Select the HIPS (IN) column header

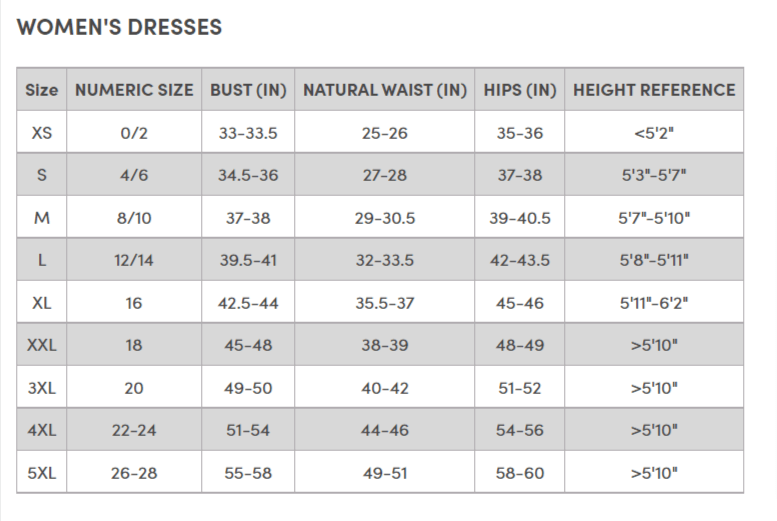(x=519, y=90)
